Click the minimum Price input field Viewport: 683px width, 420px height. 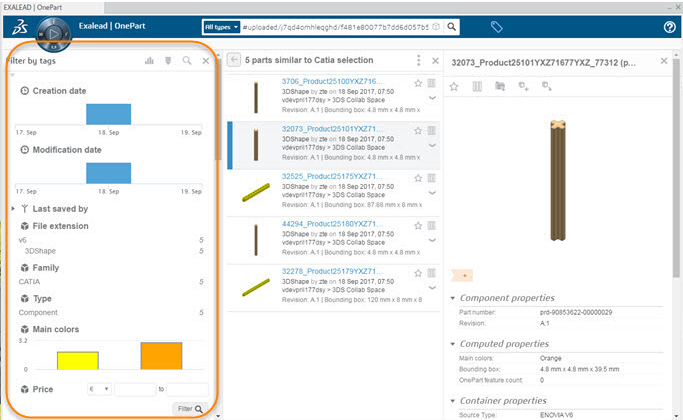135,389
